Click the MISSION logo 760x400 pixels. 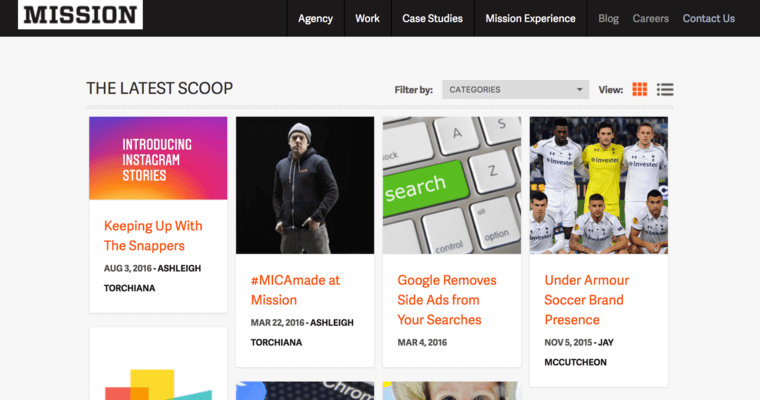80,15
